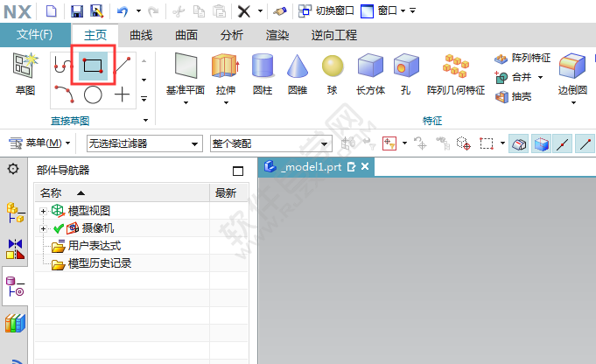The width and height of the screenshot is (596, 364).
Task: Expand the 摄像机 tree node
Action: click(44, 228)
